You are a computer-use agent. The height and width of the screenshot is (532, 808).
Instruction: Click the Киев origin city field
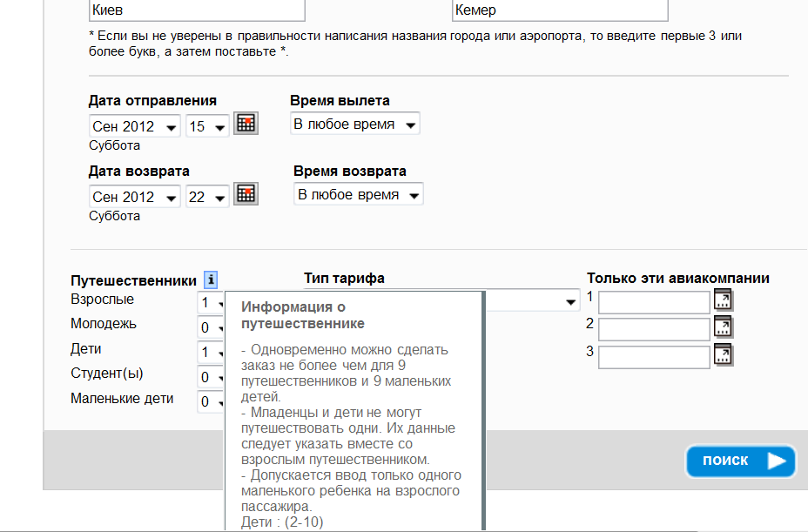pos(197,10)
